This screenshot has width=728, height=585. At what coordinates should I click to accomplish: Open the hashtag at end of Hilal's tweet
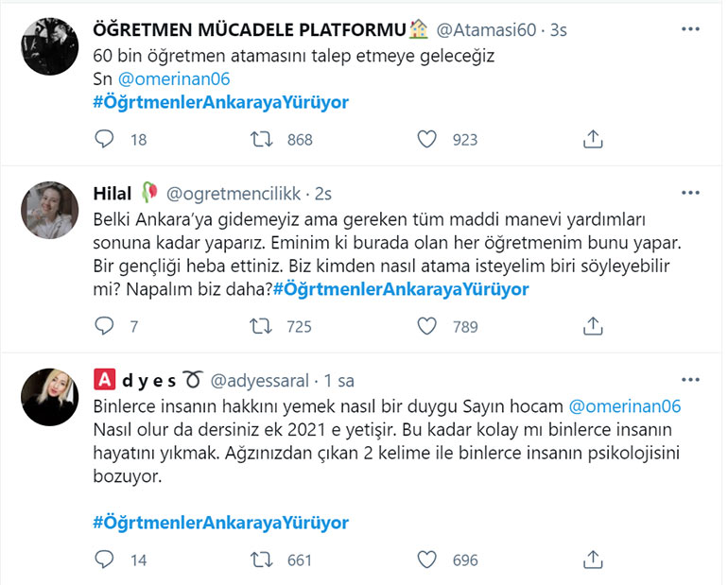click(401, 289)
